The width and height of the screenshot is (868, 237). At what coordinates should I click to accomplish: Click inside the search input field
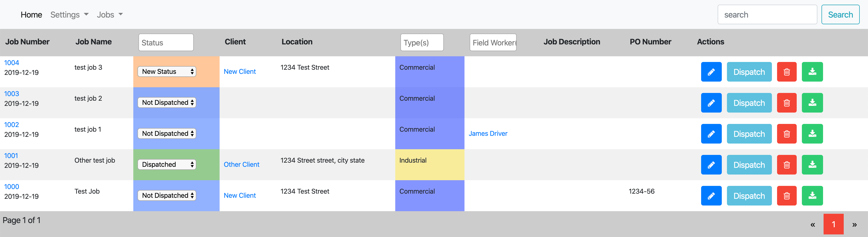767,14
